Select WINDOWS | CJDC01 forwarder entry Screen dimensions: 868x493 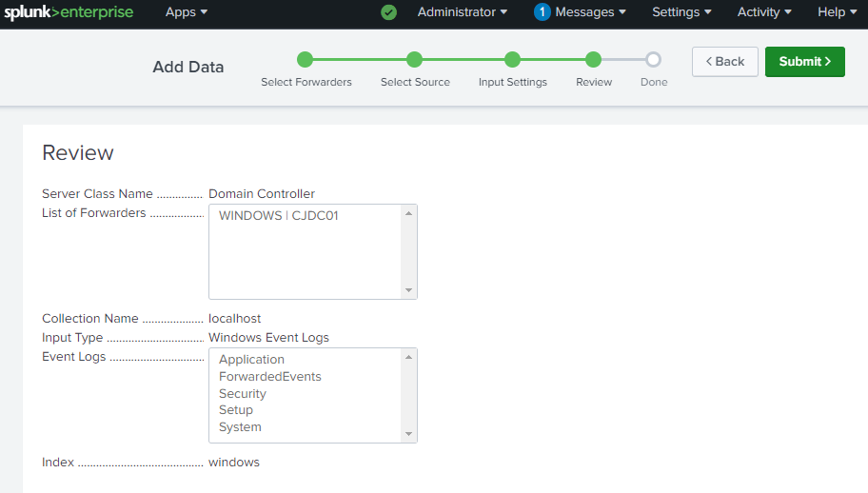[279, 216]
